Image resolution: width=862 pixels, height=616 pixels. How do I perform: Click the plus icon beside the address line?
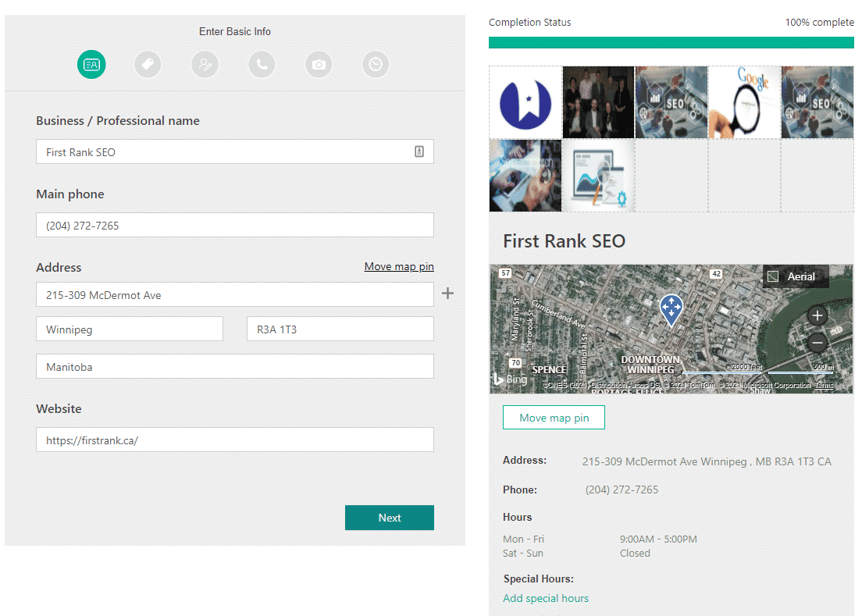click(x=447, y=294)
